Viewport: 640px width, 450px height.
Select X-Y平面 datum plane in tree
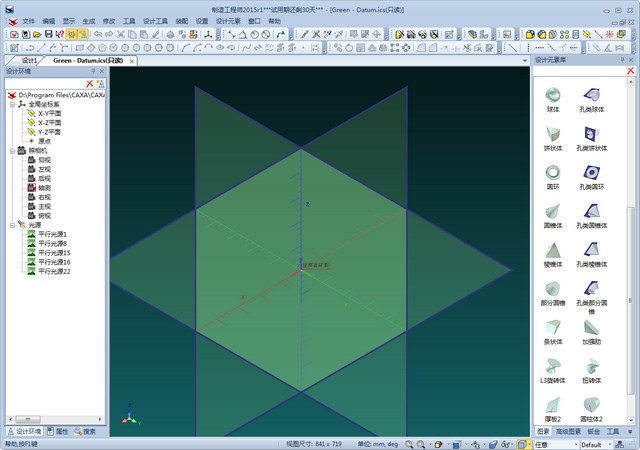click(48, 112)
